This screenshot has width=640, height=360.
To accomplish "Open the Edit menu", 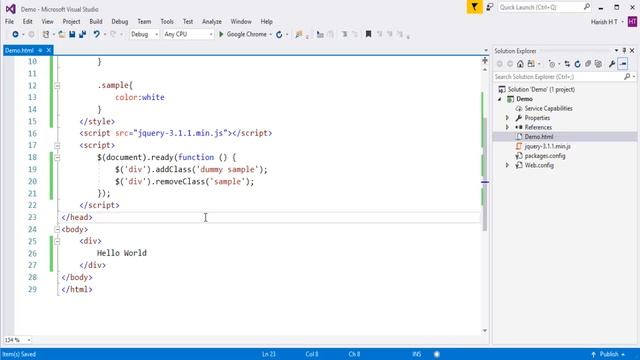I will coord(27,22).
